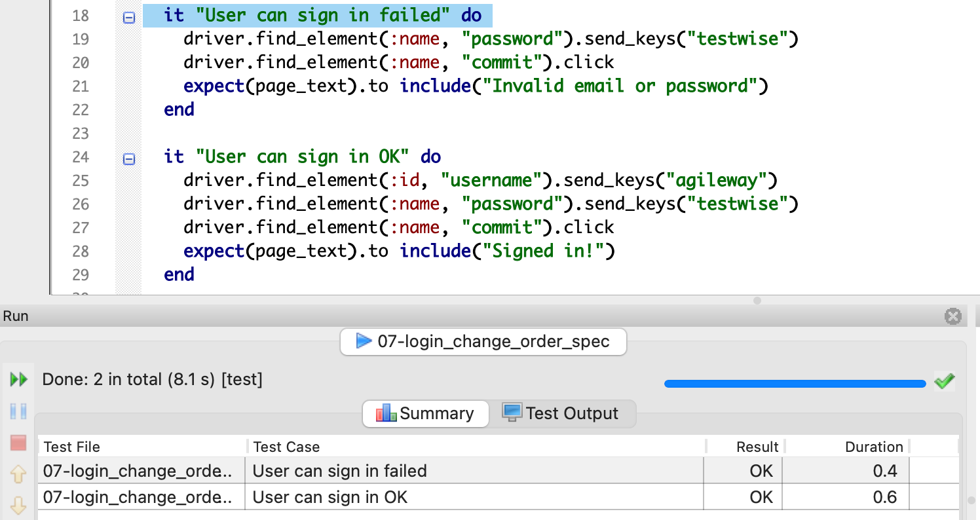Collapse the 'User can sign in failed' block
Viewport: 980px width, 520px height.
pos(128,16)
